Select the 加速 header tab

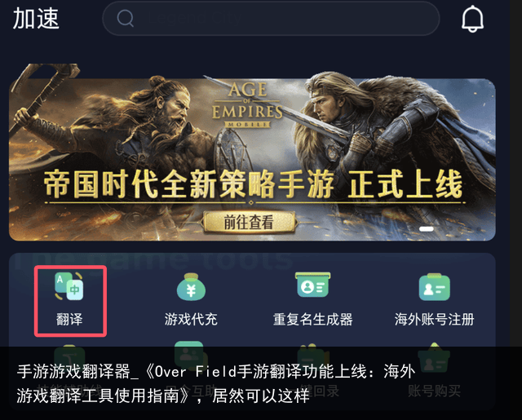(x=36, y=19)
